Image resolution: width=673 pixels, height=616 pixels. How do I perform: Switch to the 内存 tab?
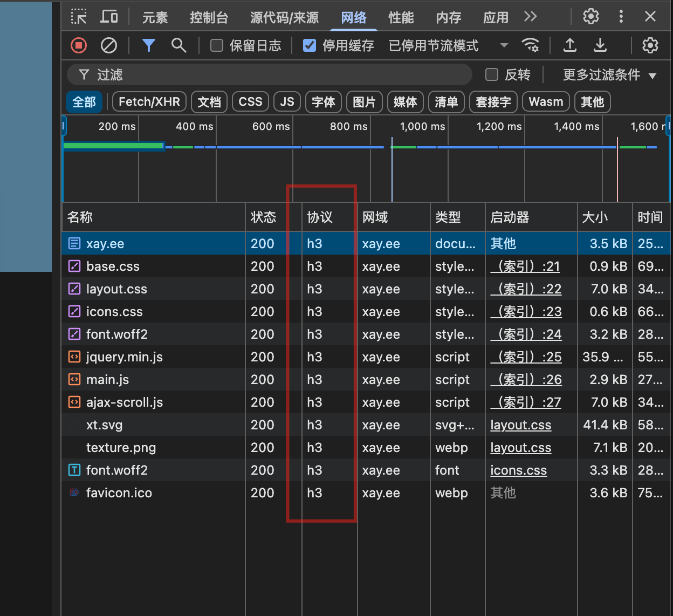pyautogui.click(x=449, y=18)
